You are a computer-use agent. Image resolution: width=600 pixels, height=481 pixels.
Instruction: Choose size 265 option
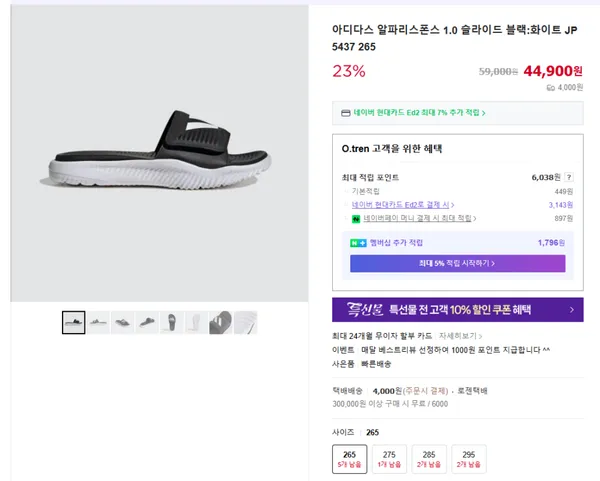(x=349, y=459)
